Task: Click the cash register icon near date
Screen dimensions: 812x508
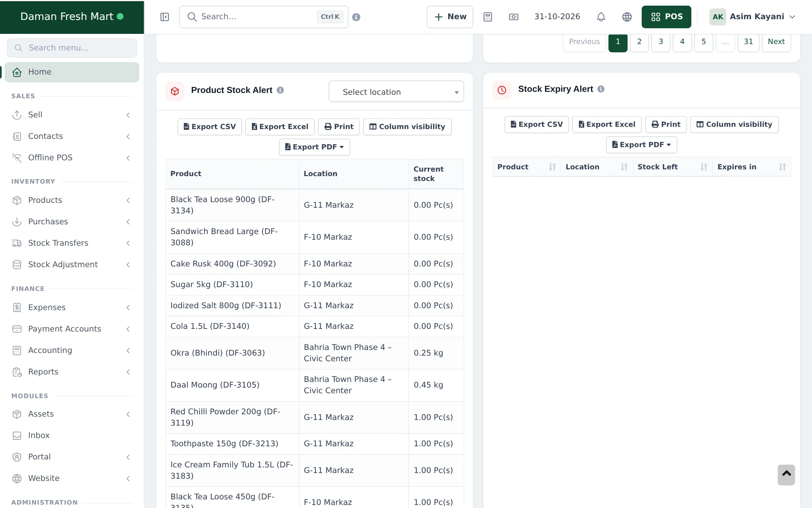Action: click(x=514, y=17)
